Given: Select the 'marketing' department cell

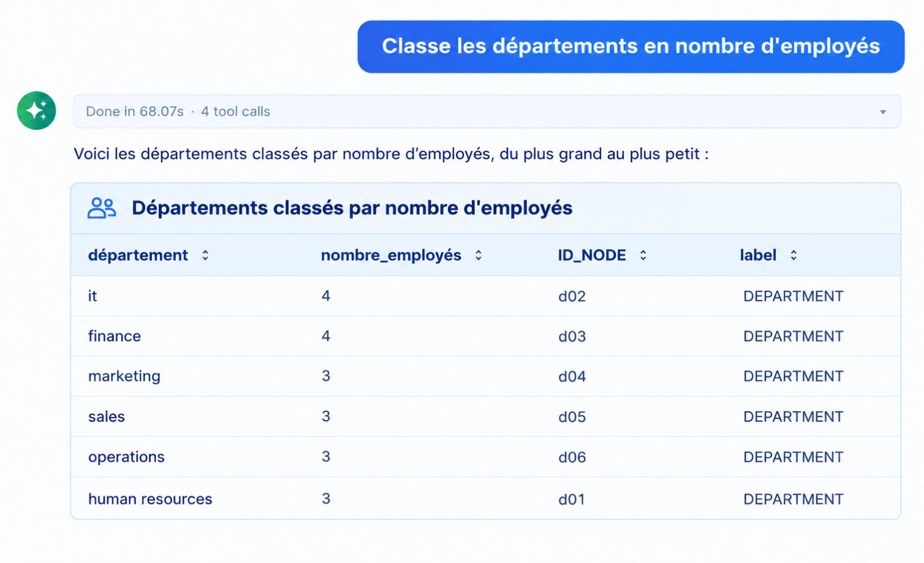Looking at the screenshot, I should click(x=124, y=376).
